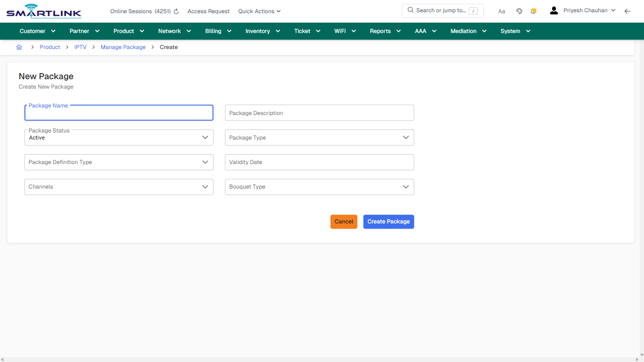Open the Reports menu
The height and width of the screenshot is (362, 644).
(x=384, y=31)
